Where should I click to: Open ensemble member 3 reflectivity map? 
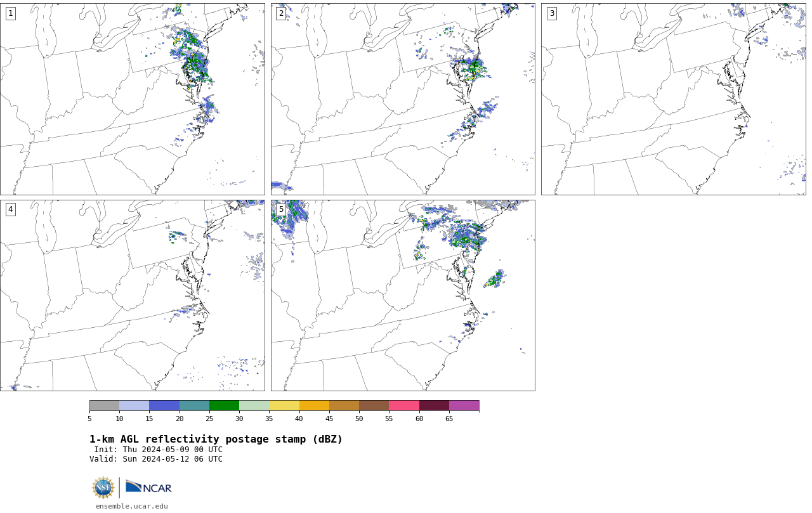673,99
